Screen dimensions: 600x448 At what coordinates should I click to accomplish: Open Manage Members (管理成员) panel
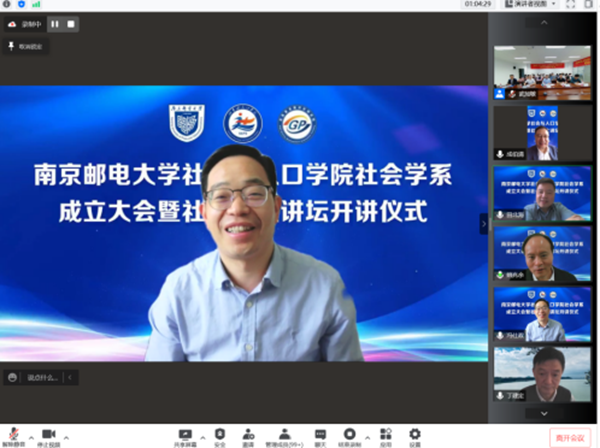[x=283, y=434]
